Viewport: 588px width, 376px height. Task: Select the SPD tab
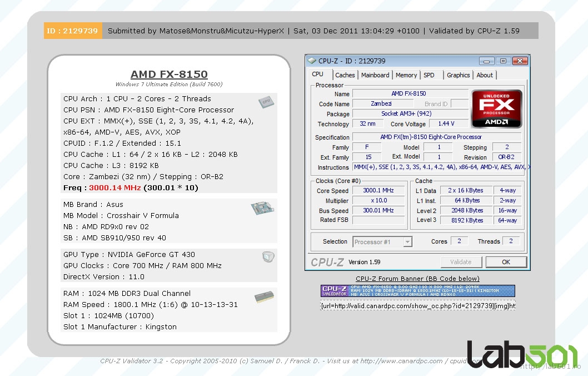[429, 75]
